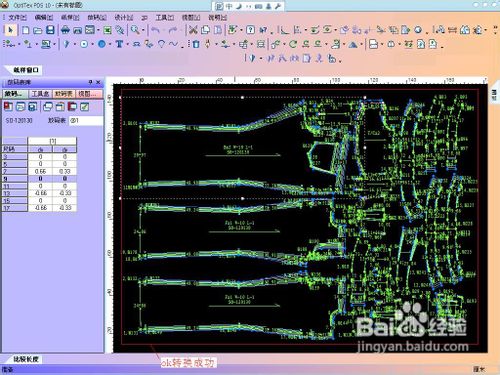Open the 编辑 menu
This screenshot has width=500, height=375.
point(44,18)
